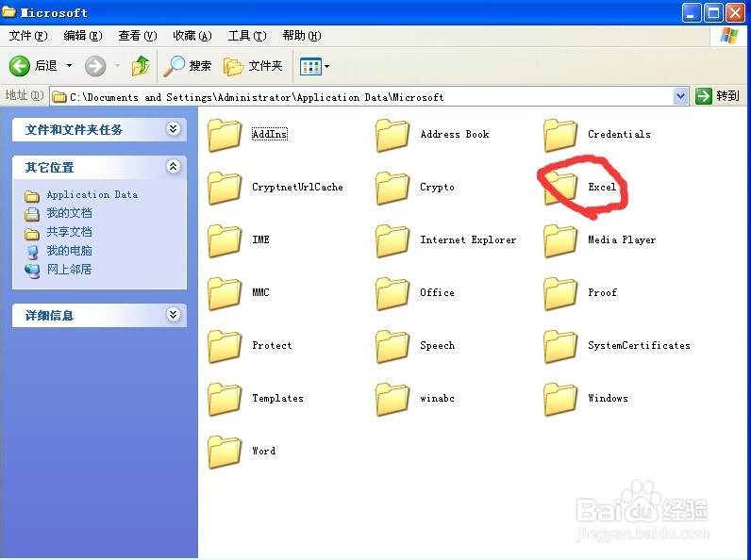Select the MMC folder icon
The width and height of the screenshot is (751, 560).
coord(225,293)
